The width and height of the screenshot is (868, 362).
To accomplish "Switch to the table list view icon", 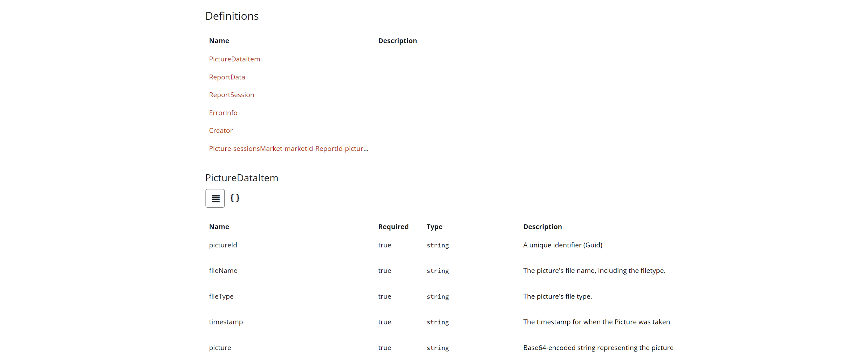I will [x=215, y=199].
